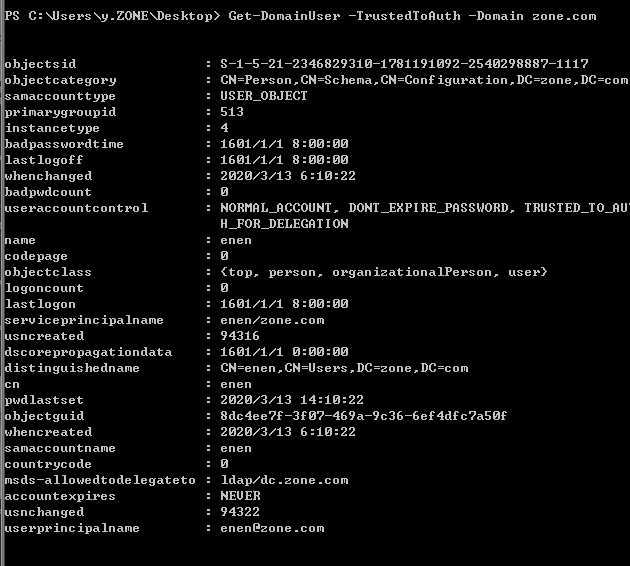Click the accountexpires NEVER value
The height and width of the screenshot is (566, 630).
(x=240, y=496)
